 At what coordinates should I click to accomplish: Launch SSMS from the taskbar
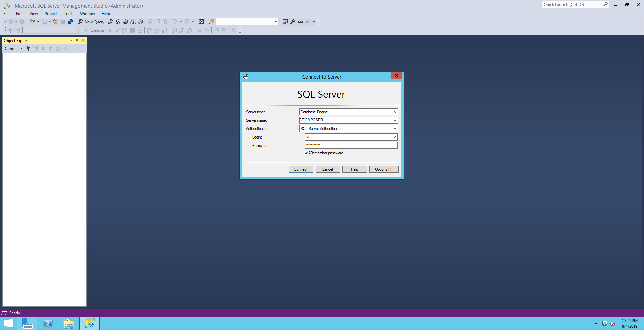click(90, 323)
